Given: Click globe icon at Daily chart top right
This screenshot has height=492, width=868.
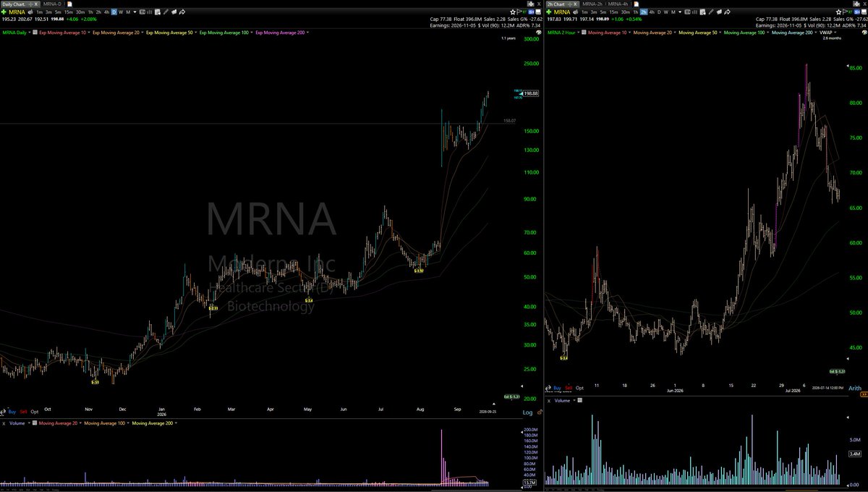Looking at the screenshot, I should pos(539,33).
